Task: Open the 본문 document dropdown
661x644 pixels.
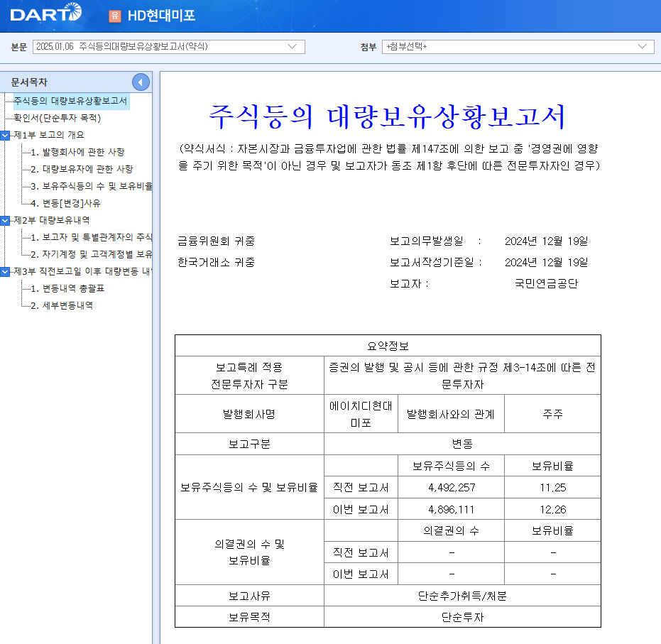Action: (169, 46)
